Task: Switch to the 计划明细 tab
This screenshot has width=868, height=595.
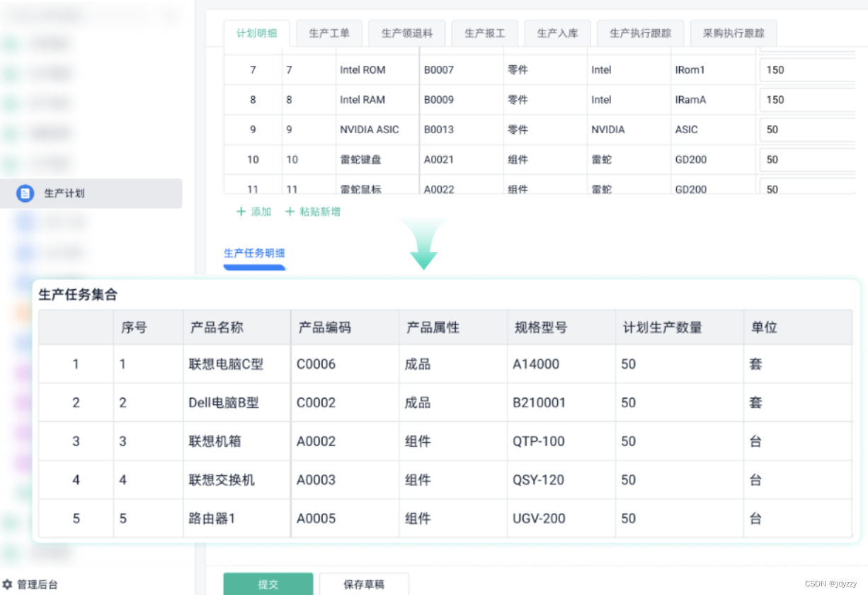Action: pos(256,33)
